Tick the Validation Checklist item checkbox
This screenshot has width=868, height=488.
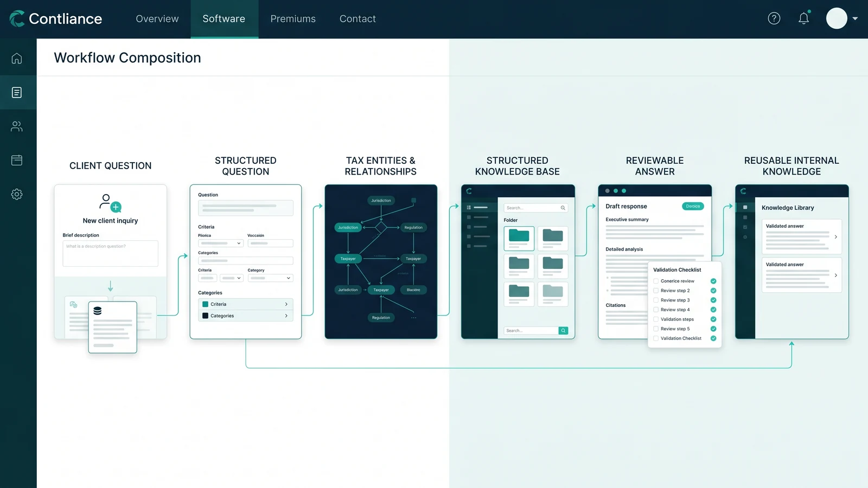pyautogui.click(x=656, y=338)
